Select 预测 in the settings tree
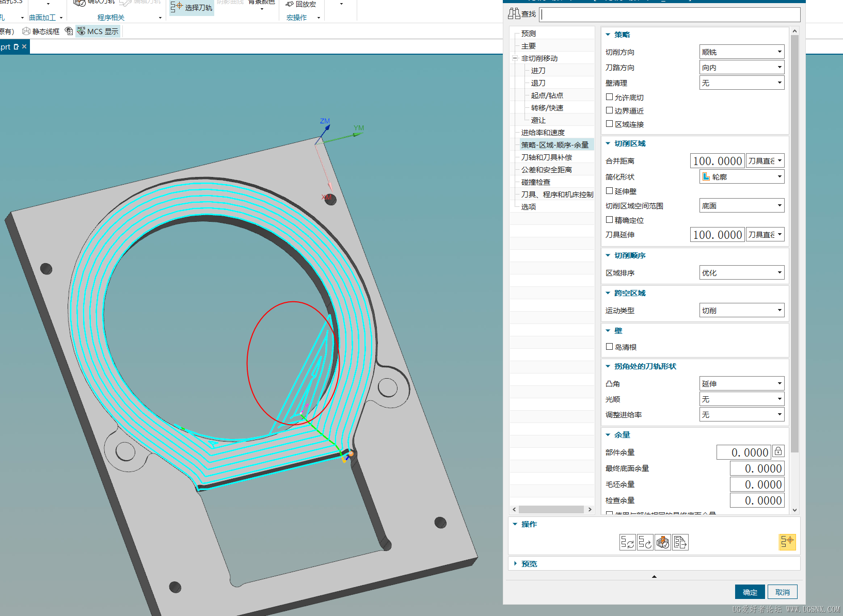This screenshot has width=843, height=616. coord(528,34)
